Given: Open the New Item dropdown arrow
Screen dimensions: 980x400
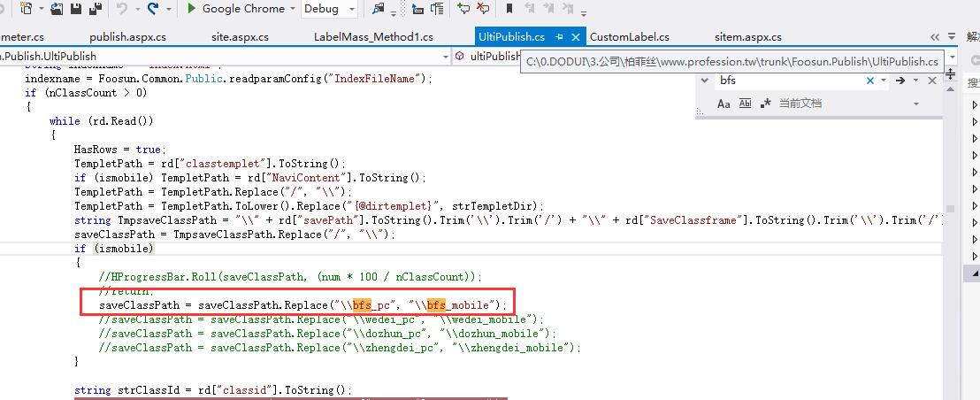Looking at the screenshot, I should (x=41, y=9).
